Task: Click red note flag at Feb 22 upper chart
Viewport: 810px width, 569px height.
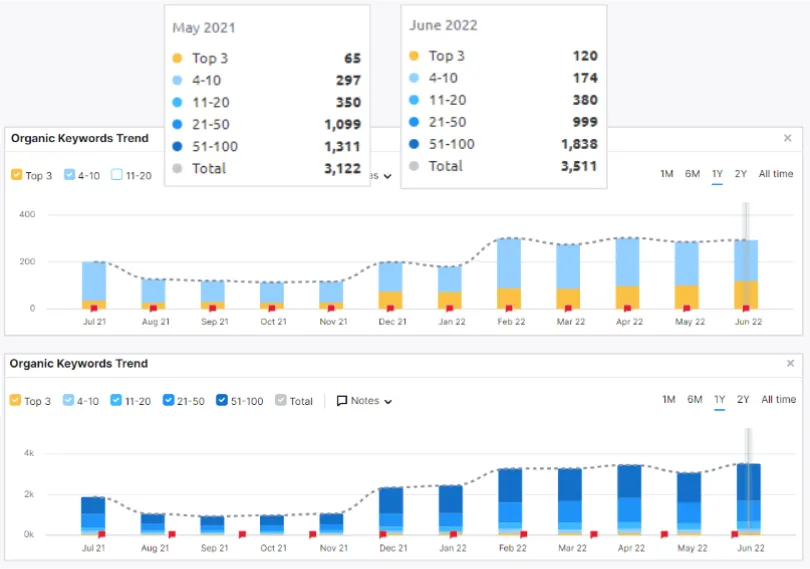Action: coord(509,309)
